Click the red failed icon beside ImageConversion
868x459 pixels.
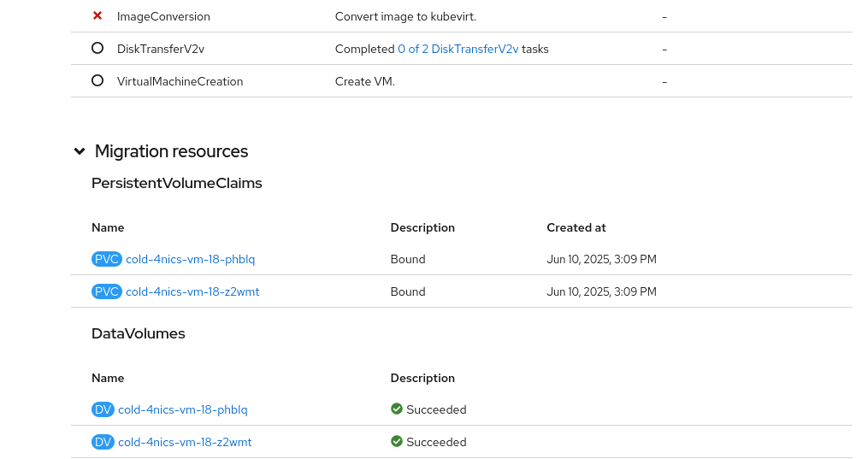97,16
